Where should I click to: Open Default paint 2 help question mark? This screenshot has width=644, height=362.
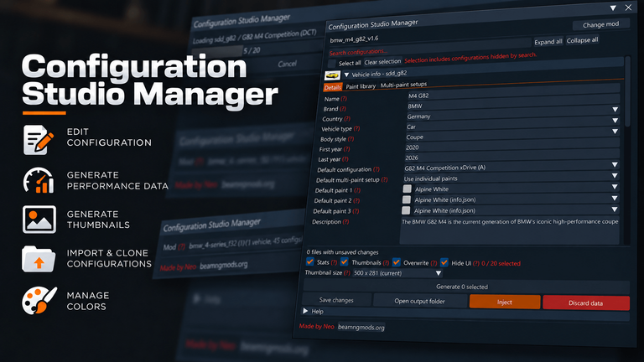[356, 201]
